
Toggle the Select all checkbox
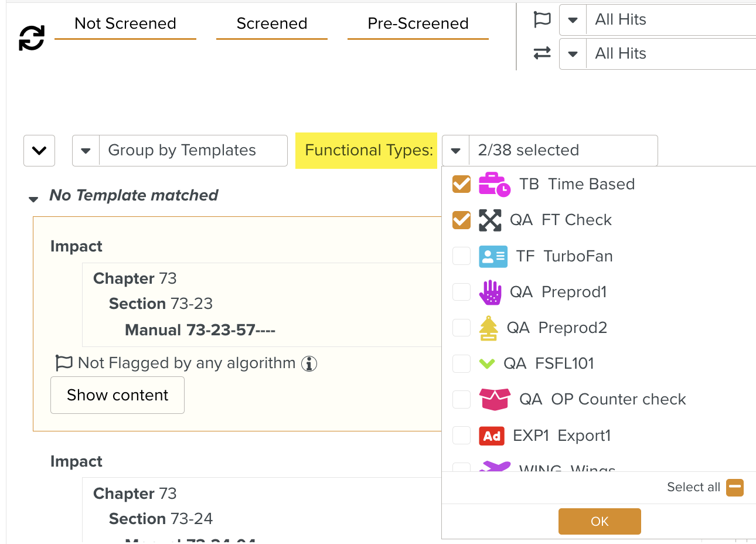735,487
